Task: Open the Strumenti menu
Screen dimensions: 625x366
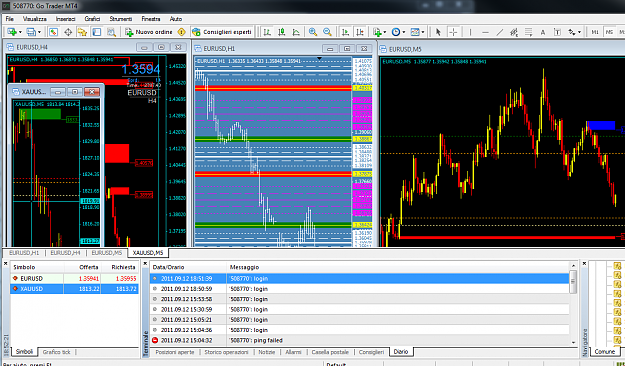Action: pyautogui.click(x=121, y=19)
